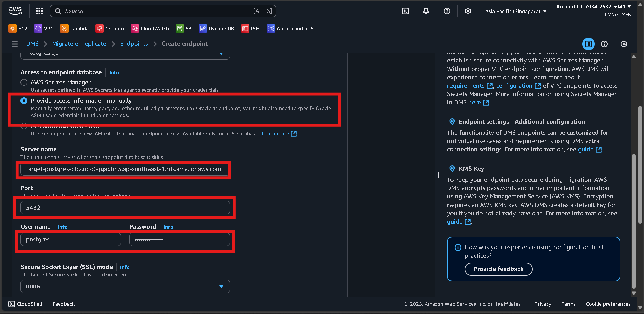Click the Provide feedback button
Screen dimensions: 644x314
(x=498, y=269)
